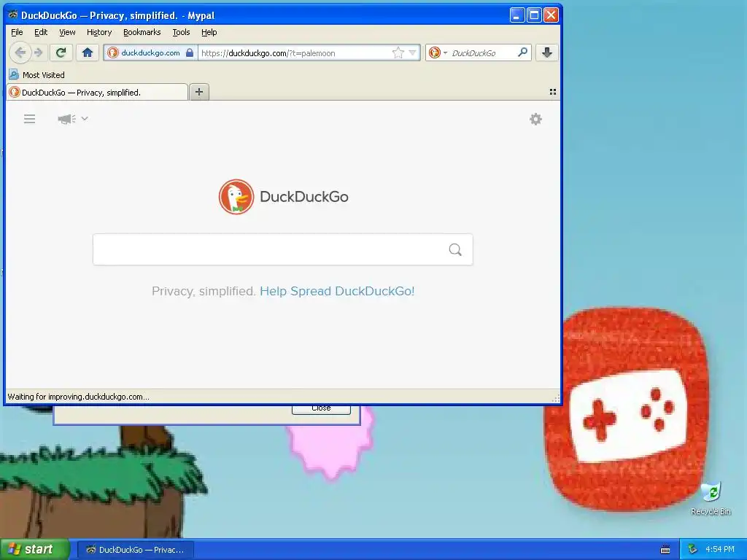Click the DuckDuckGo duck logo
This screenshot has height=560, width=747.
pos(236,197)
